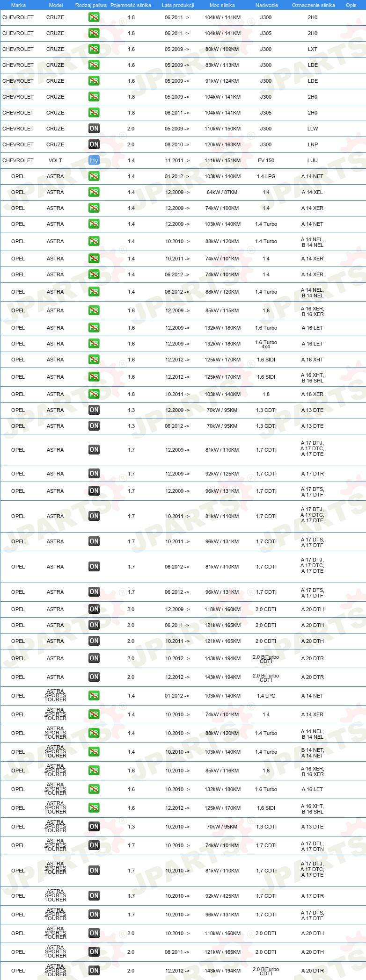Viewport: 366px width, 980px height.
Task: Select the LXT engine code cell
Action: 313,49
